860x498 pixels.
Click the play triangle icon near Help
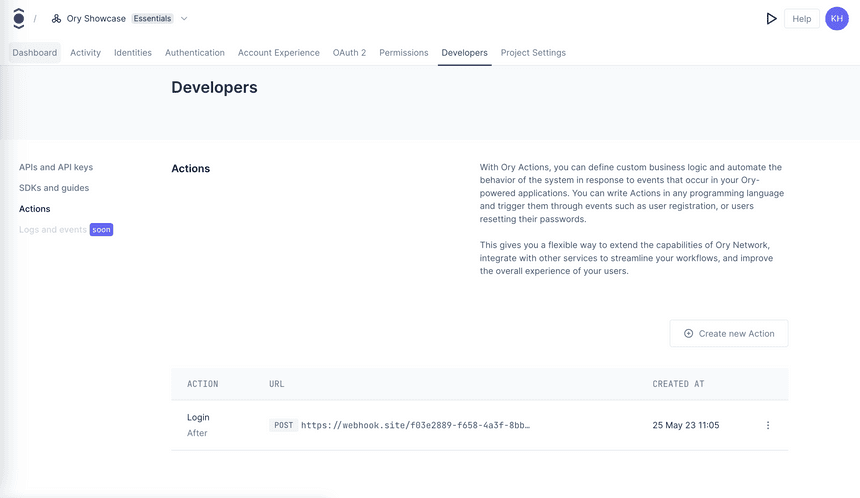[771, 19]
